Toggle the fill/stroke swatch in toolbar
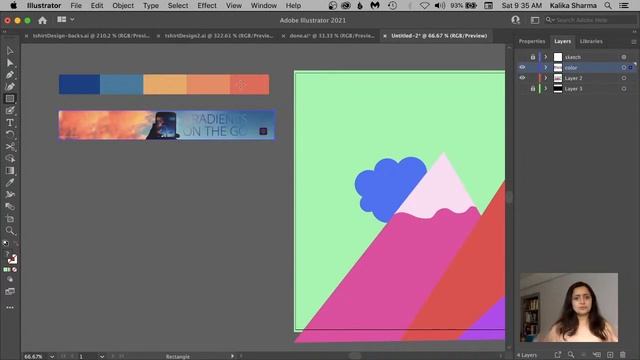 pyautogui.click(x=11, y=258)
